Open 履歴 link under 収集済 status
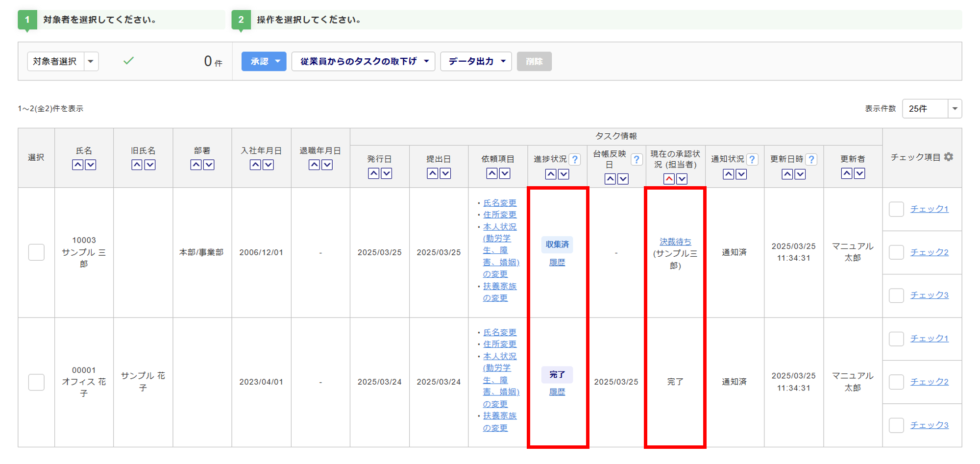 click(557, 263)
